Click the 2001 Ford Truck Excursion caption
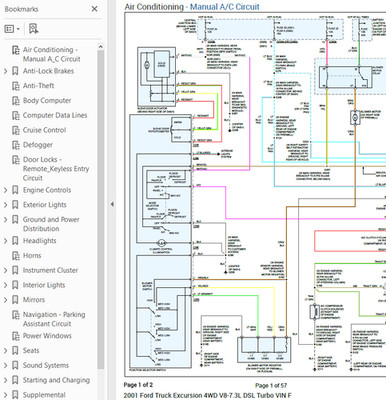 [x=207, y=395]
